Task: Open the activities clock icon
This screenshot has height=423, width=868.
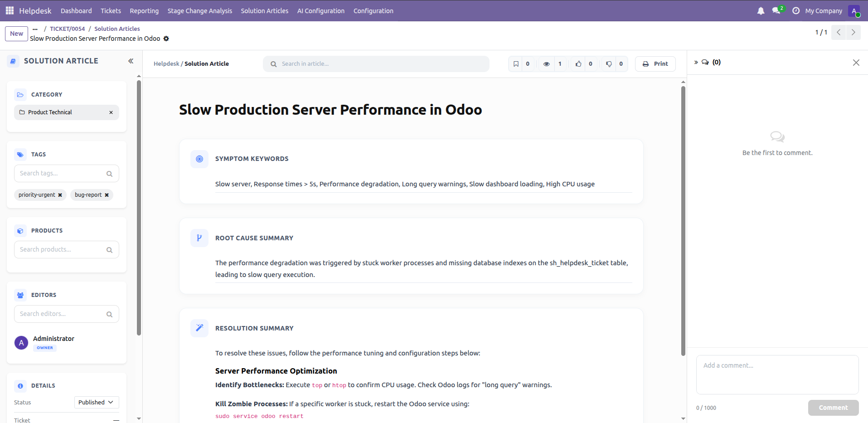Action: click(x=796, y=10)
